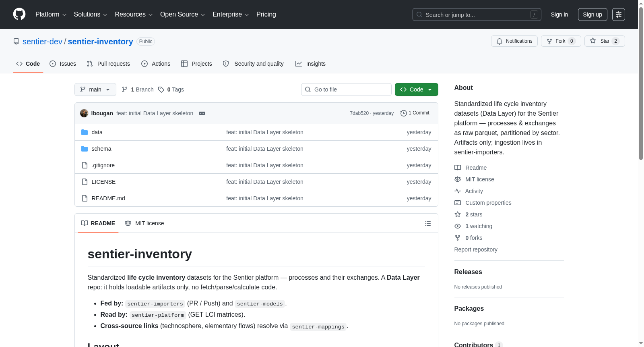Open the README outline icon
This screenshot has height=347, width=644.
click(428, 223)
